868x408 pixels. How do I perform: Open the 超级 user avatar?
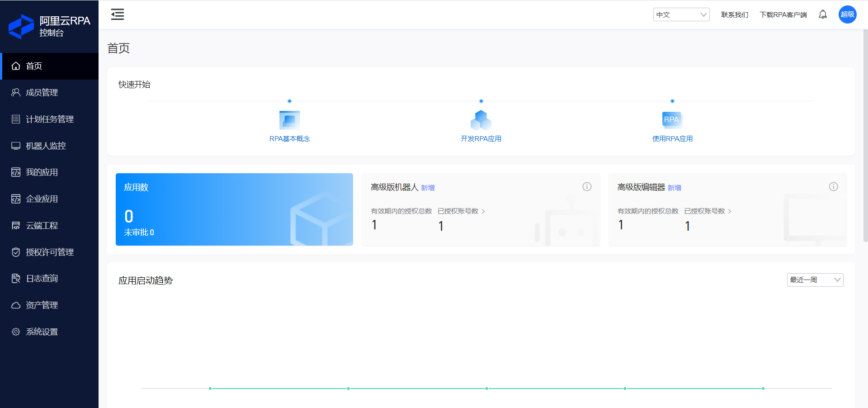pos(848,14)
